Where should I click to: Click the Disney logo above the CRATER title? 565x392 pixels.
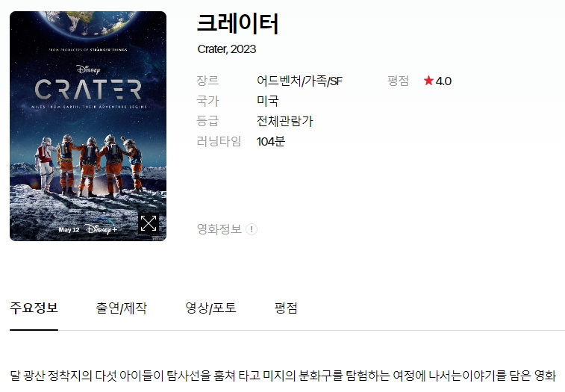[88, 69]
